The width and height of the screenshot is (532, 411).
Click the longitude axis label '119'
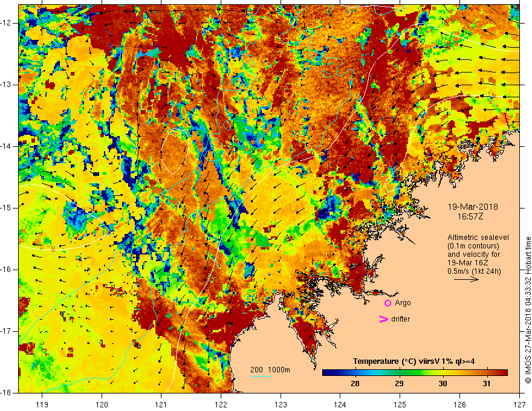[42, 404]
